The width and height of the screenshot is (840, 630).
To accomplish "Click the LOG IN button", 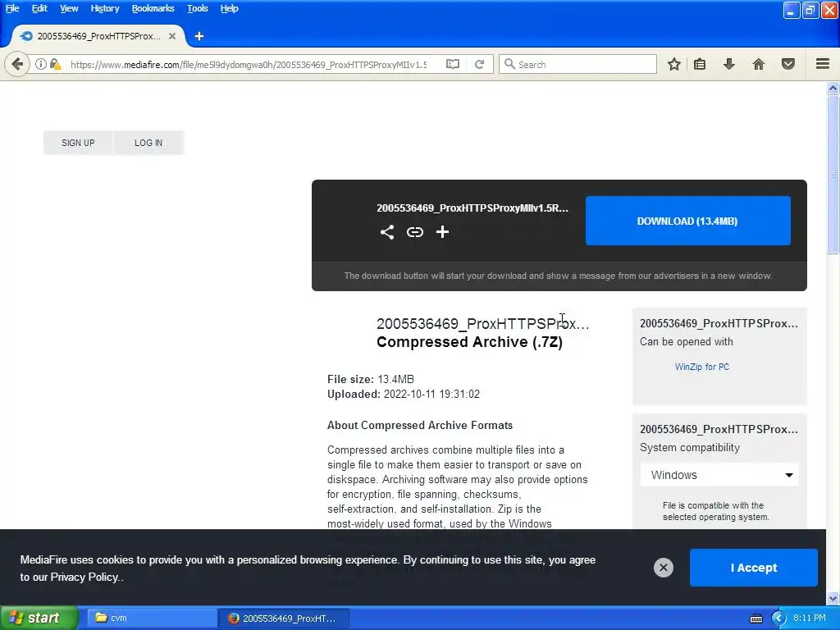I will coord(148,143).
